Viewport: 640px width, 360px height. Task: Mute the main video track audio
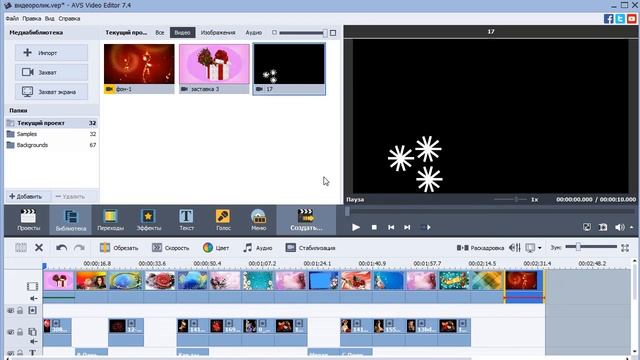(33, 298)
